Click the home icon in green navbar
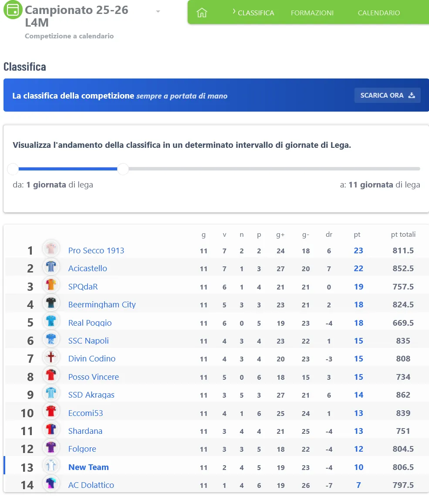This screenshot has height=504, width=429. (x=202, y=13)
